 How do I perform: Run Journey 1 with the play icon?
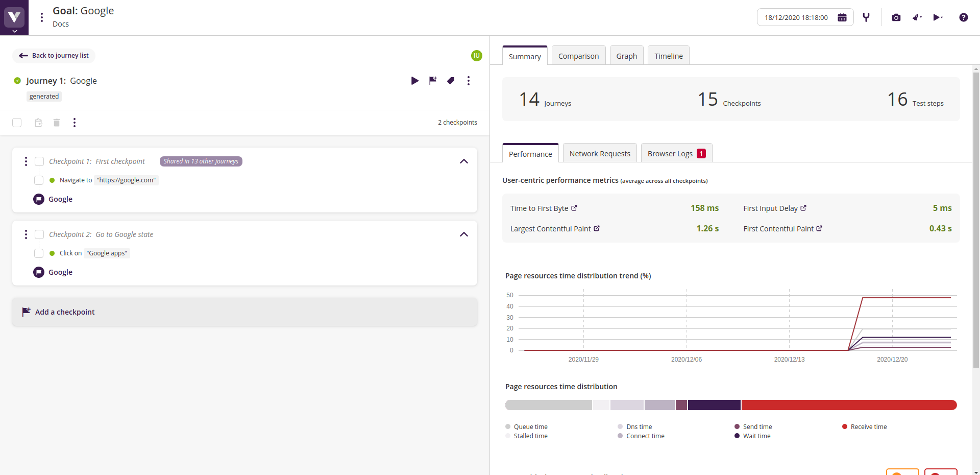coord(414,81)
